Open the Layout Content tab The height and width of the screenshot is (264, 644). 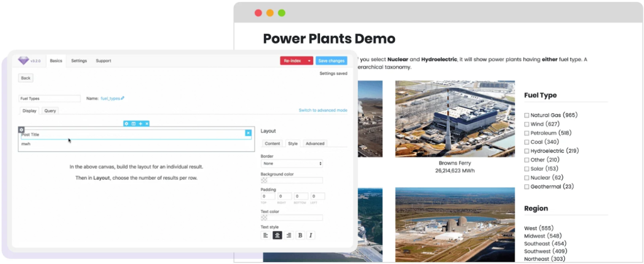tap(272, 143)
